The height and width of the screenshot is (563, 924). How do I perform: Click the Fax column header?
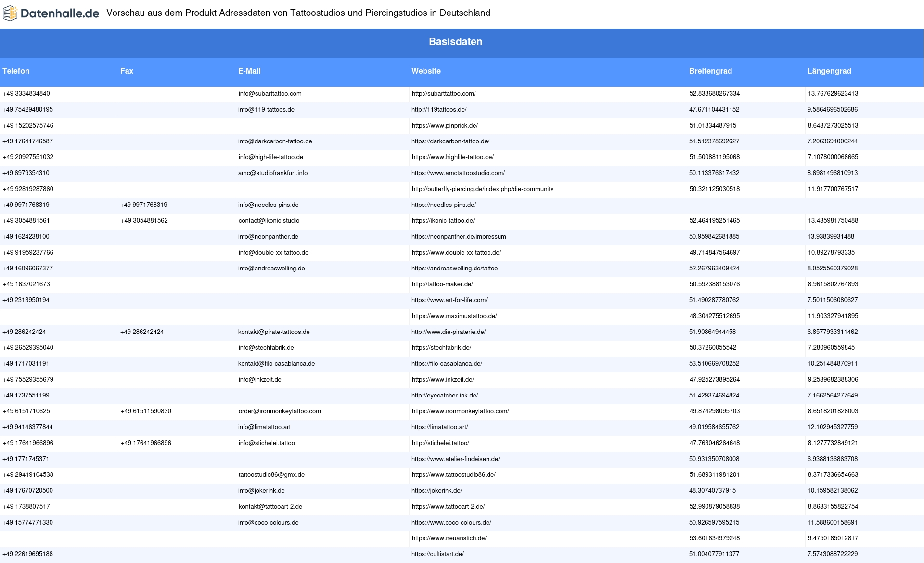point(127,71)
